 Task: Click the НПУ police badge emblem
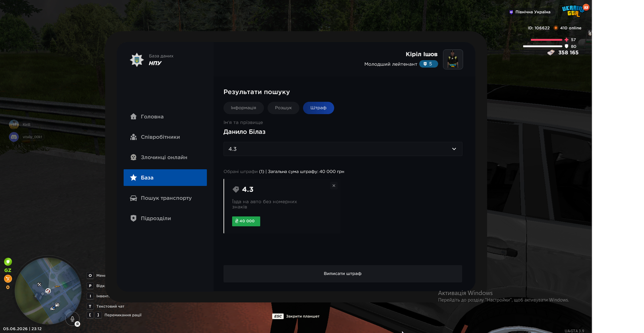(x=136, y=60)
